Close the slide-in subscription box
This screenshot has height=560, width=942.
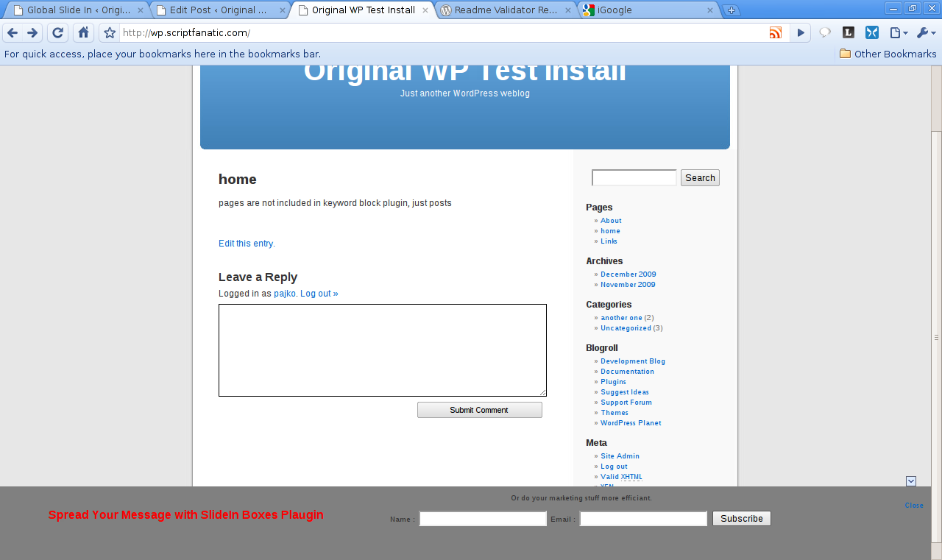[x=914, y=506]
